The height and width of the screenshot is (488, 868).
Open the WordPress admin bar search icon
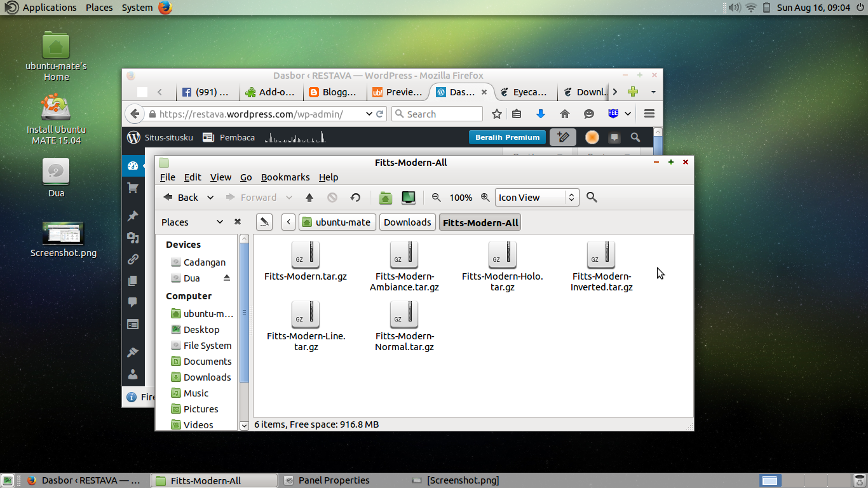(635, 137)
